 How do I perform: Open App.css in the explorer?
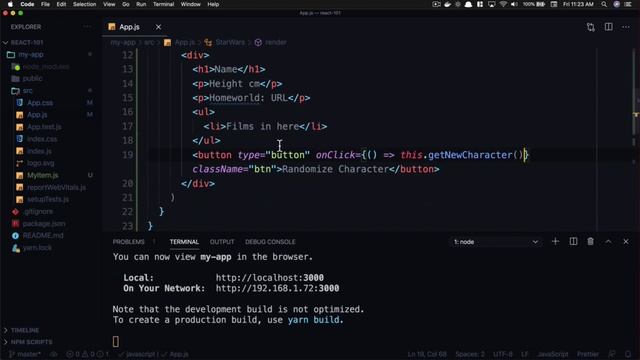(40, 103)
